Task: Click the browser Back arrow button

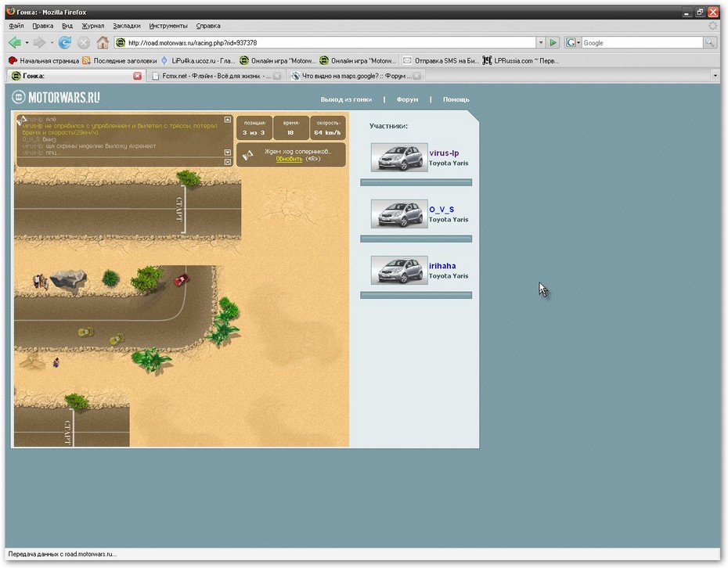Action: coord(15,43)
